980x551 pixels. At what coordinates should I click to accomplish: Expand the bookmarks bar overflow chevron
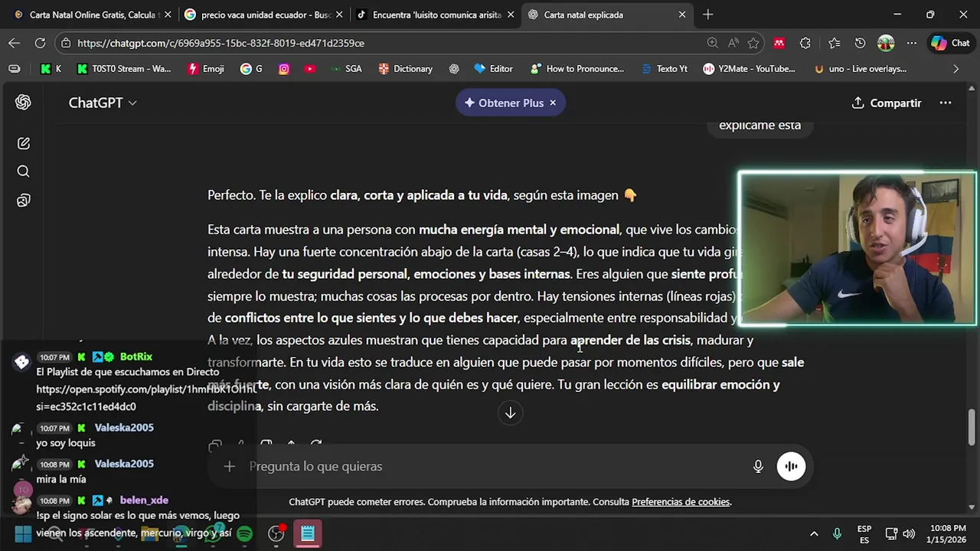tap(955, 69)
